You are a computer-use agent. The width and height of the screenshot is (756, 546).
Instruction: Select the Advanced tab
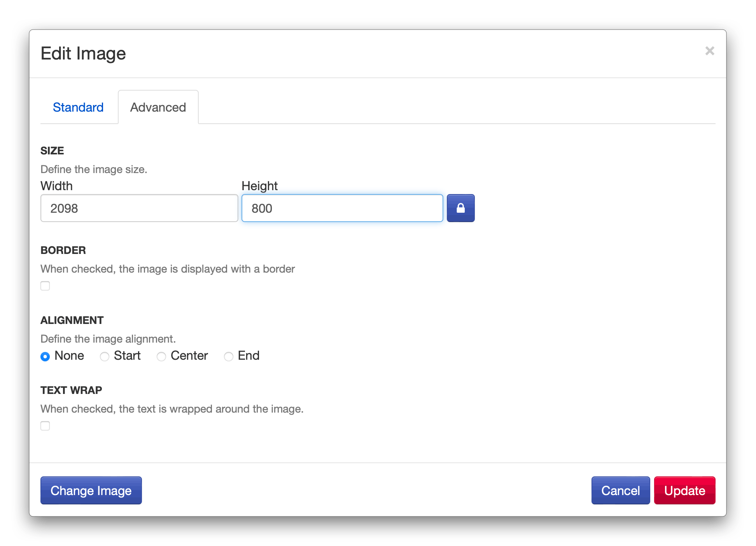tap(158, 107)
